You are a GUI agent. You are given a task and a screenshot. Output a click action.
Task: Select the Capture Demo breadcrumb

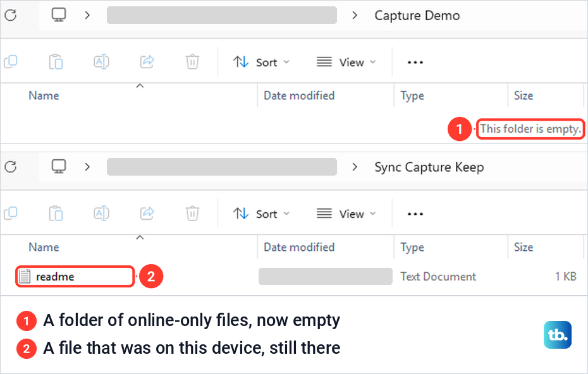point(417,15)
